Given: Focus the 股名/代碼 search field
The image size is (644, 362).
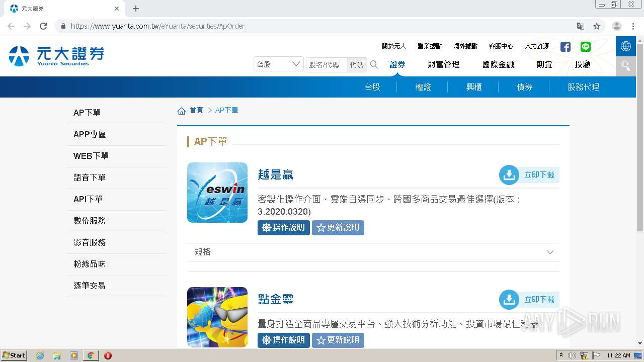Looking at the screenshot, I should click(x=327, y=65).
